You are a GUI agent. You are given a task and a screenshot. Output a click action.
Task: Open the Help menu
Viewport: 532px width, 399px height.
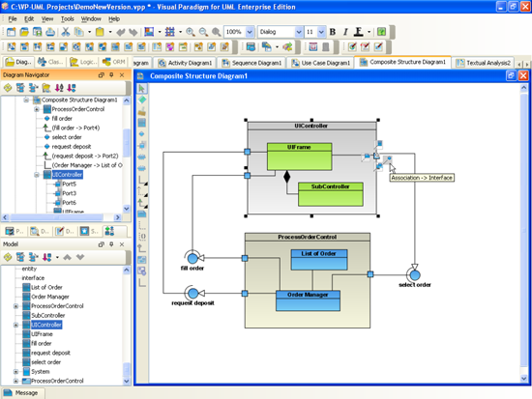point(114,19)
